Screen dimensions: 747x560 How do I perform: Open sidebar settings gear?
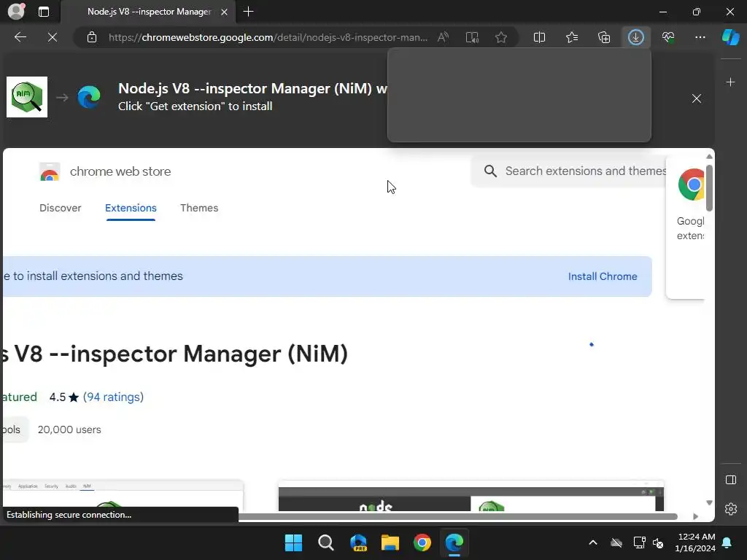tap(731, 509)
